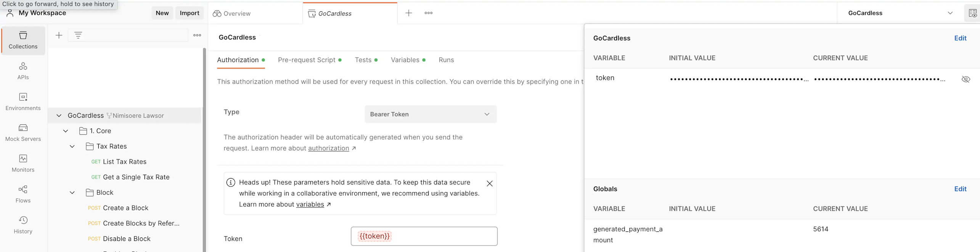Open Flows from the sidebar
The width and height of the screenshot is (980, 252).
click(23, 194)
